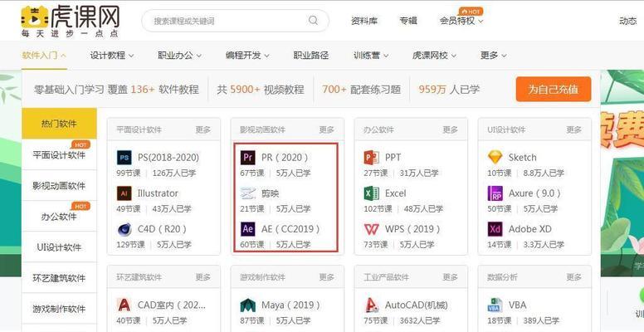
Task: Open the 专辑 link
Action: click(408, 21)
